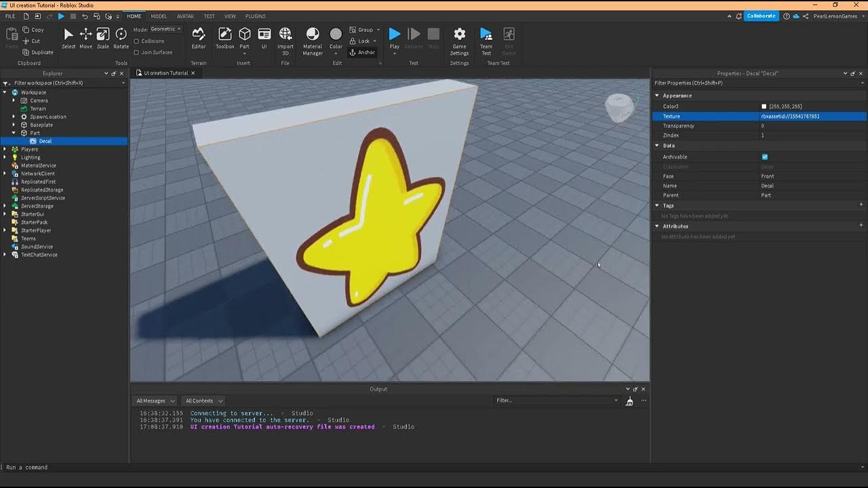Image resolution: width=868 pixels, height=488 pixels.
Task: Switch to the AVATAR ribbon tab
Action: click(185, 16)
